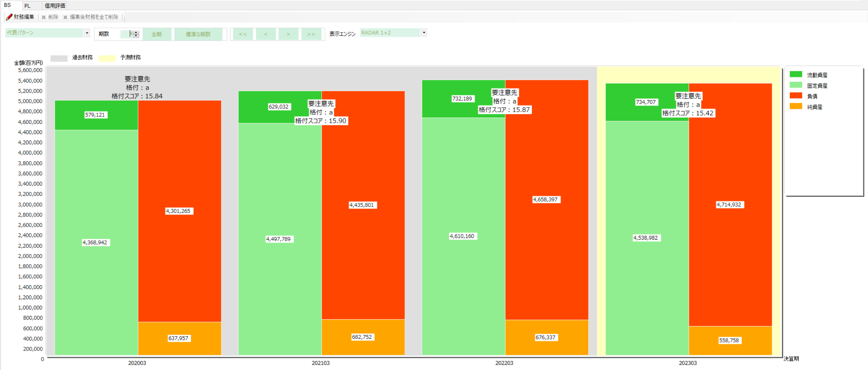Open the 代表パターン dropdown
The image size is (868, 370).
tap(87, 33)
